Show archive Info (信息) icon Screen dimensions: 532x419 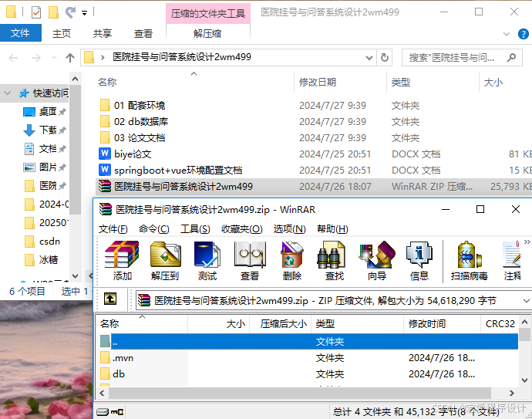[x=419, y=261]
